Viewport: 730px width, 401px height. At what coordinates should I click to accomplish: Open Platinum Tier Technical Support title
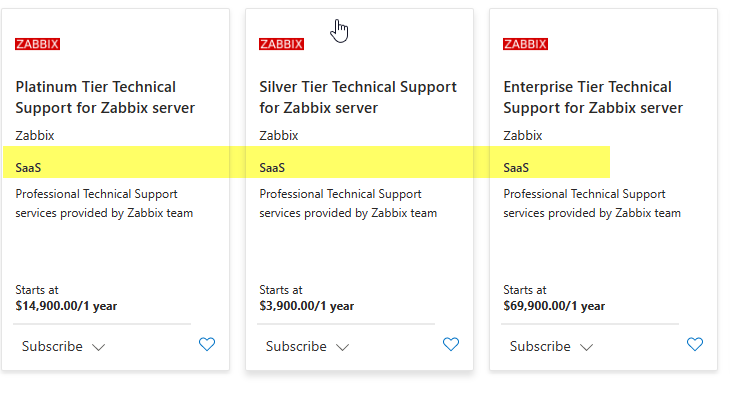pos(105,97)
